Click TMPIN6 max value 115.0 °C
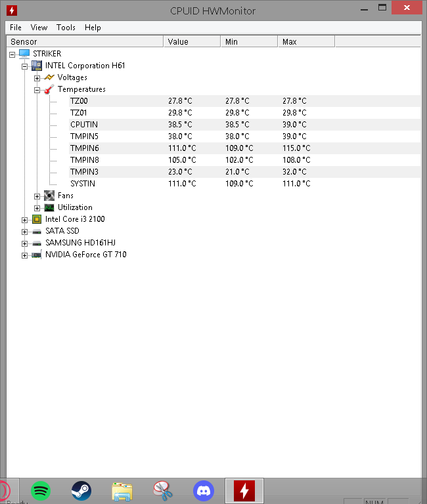 click(x=296, y=148)
